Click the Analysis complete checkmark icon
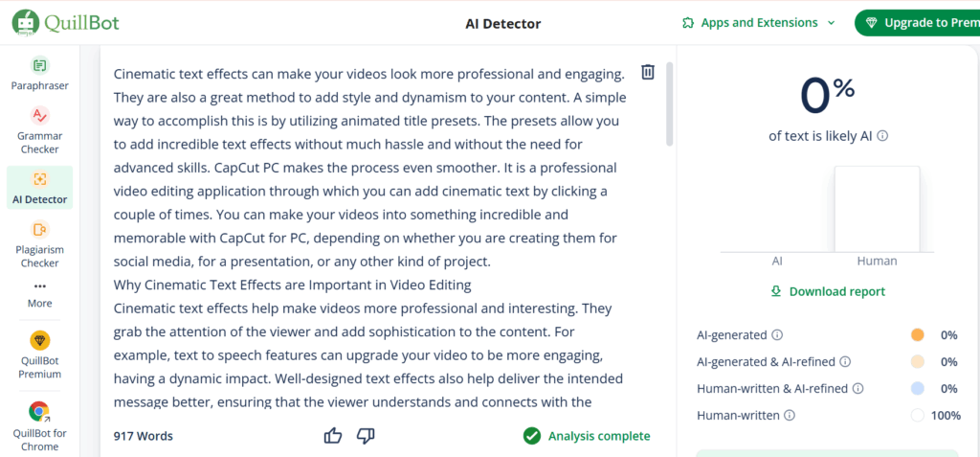 tap(532, 436)
